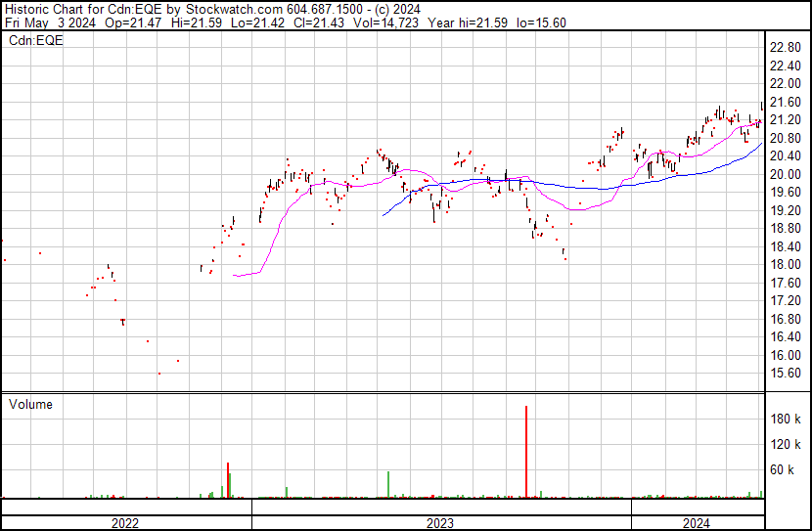Click the 17.20 price axis label
Screen dimensions: 812x531
coord(785,300)
